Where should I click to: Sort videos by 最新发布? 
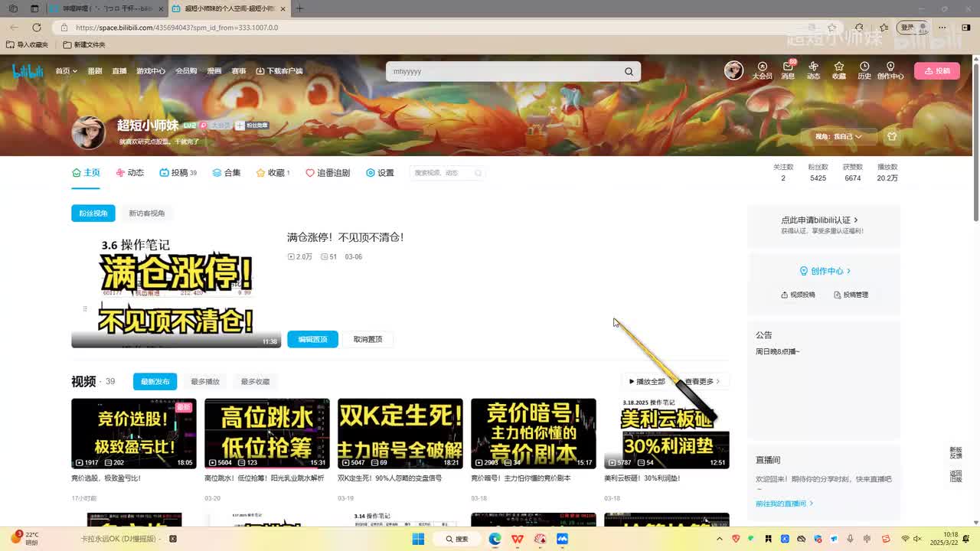(x=155, y=381)
